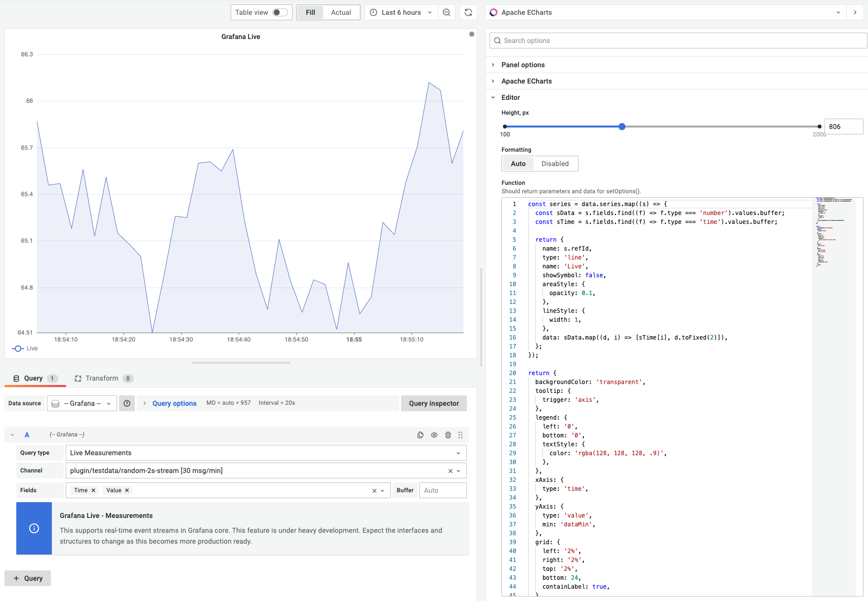The height and width of the screenshot is (601, 868).
Task: Click the 'MD = auto = 957' text
Action: coord(228,403)
